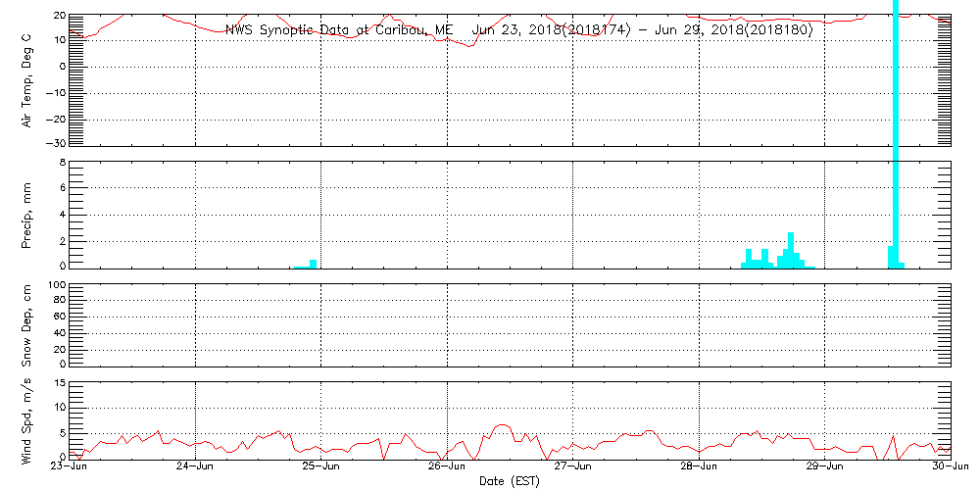Click the 27-Jun date tick label
Screen dimensions: 980x490
[x=572, y=467]
